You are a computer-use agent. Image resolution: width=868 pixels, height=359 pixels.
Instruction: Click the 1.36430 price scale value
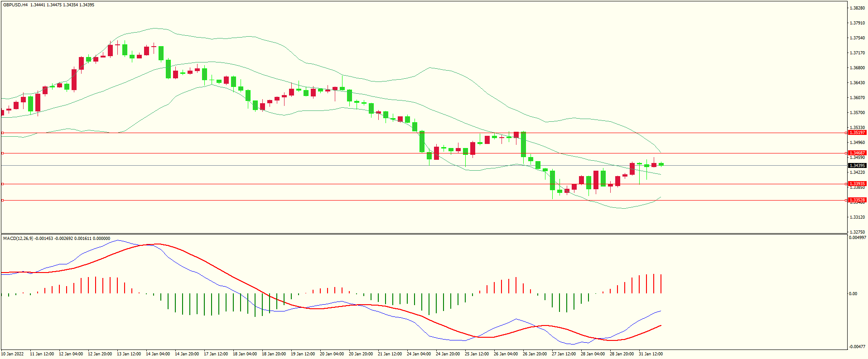857,83
